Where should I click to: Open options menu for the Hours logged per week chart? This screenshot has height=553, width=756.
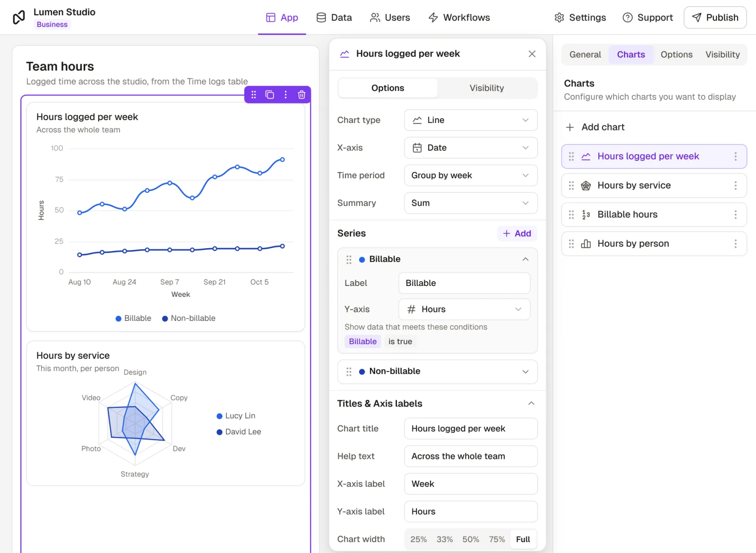coord(735,156)
